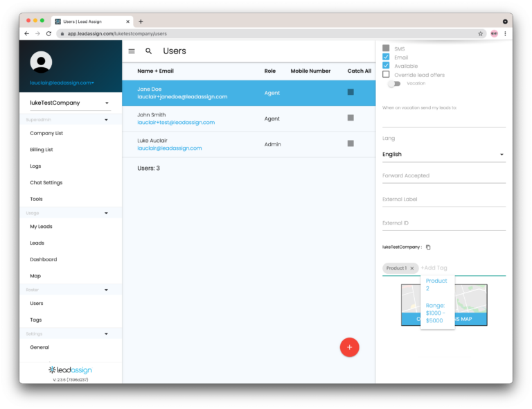Toggle the SMS checkbox
The width and height of the screenshot is (532, 409).
click(x=386, y=49)
